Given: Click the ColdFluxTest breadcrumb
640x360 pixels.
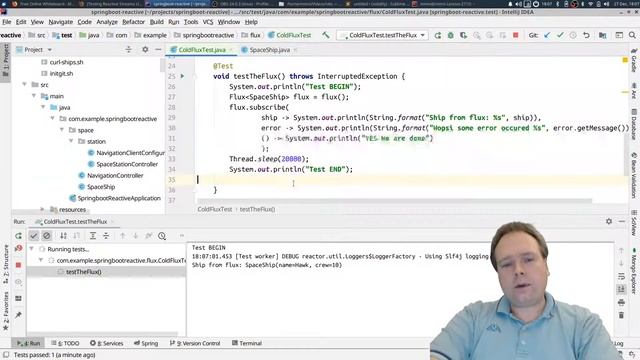Looking at the screenshot, I should pos(215,209).
